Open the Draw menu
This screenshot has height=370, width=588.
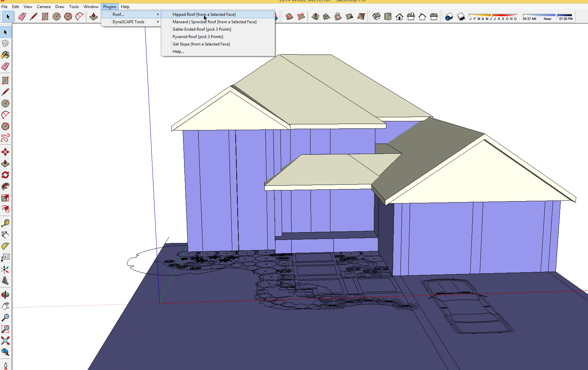point(60,7)
